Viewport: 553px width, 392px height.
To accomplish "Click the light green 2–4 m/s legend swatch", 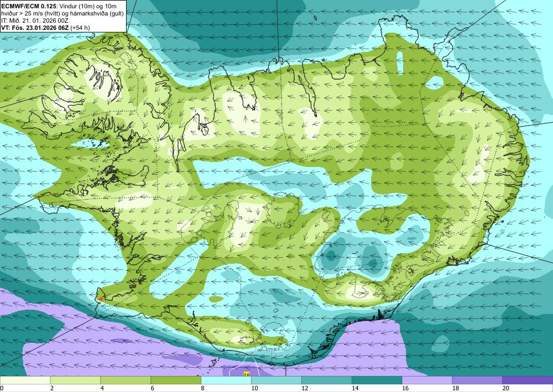I will tap(75, 380).
